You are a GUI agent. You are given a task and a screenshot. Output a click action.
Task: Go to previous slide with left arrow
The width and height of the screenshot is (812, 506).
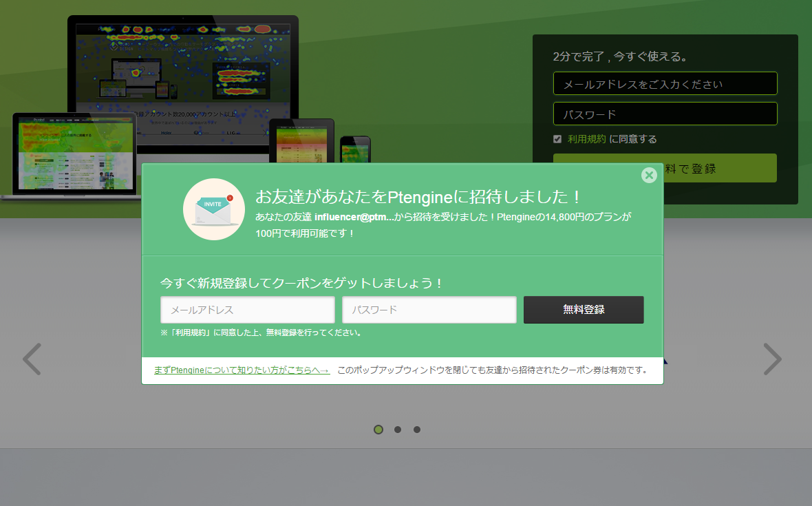pyautogui.click(x=32, y=359)
